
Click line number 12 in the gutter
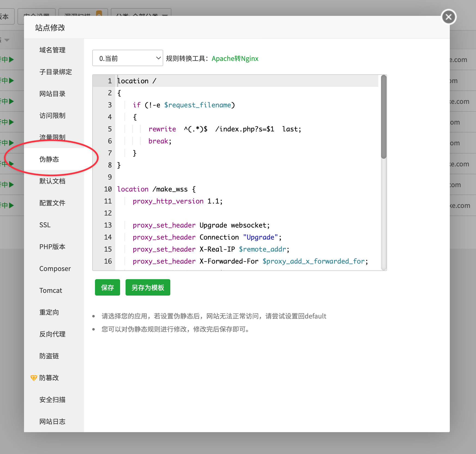[x=108, y=213]
